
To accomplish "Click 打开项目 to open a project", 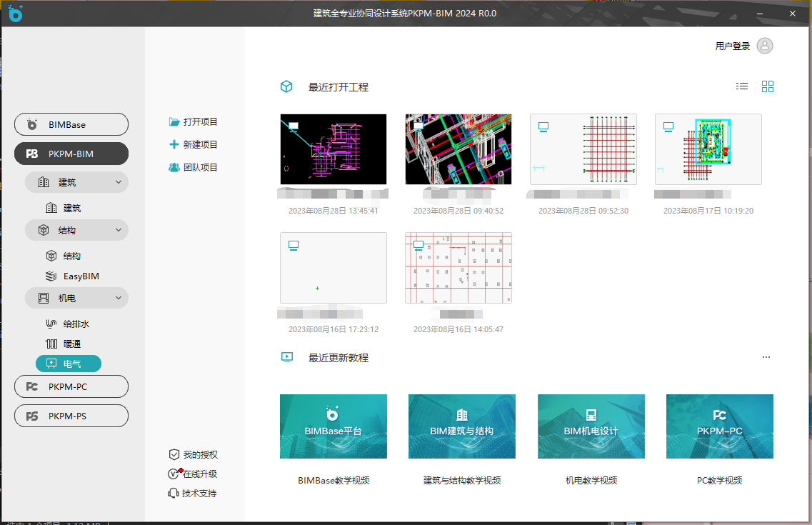I will [193, 121].
